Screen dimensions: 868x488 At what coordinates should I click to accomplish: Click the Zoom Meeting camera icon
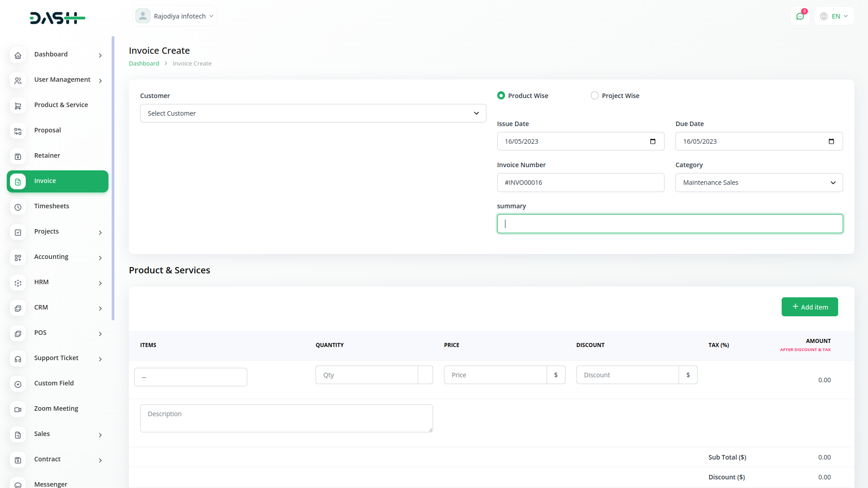(x=18, y=409)
